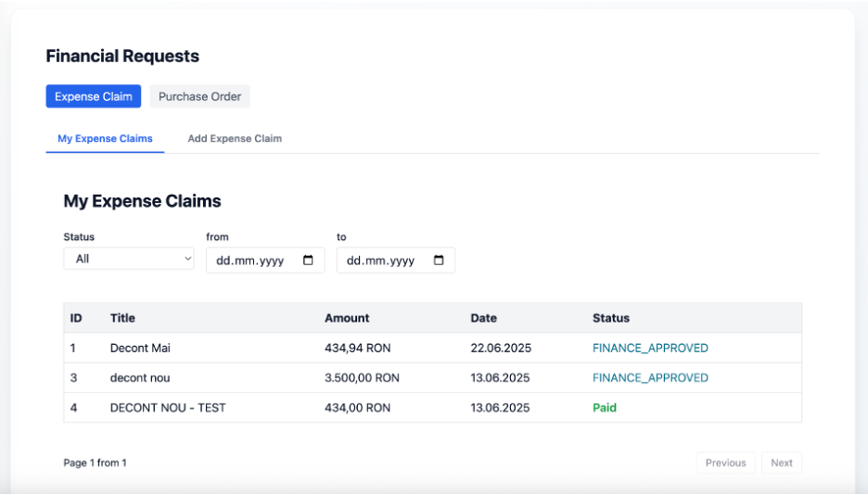Go to the Next page

pyautogui.click(x=781, y=463)
